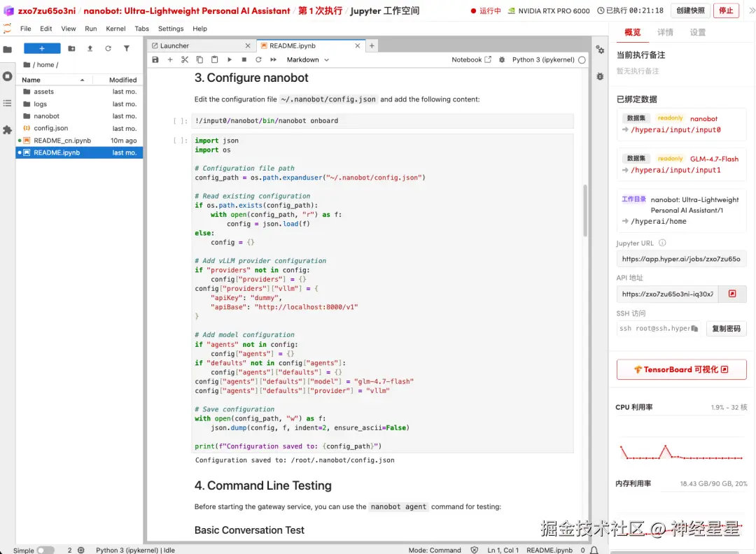Image resolution: width=756 pixels, height=554 pixels.
Task: Collapse the right panel with double chevron
Action: (752, 10)
